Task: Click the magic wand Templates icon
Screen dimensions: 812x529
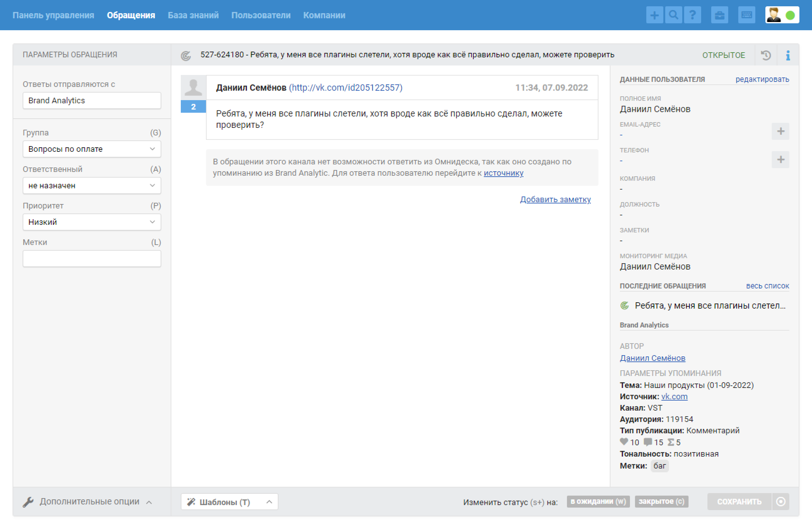Action: [191, 502]
